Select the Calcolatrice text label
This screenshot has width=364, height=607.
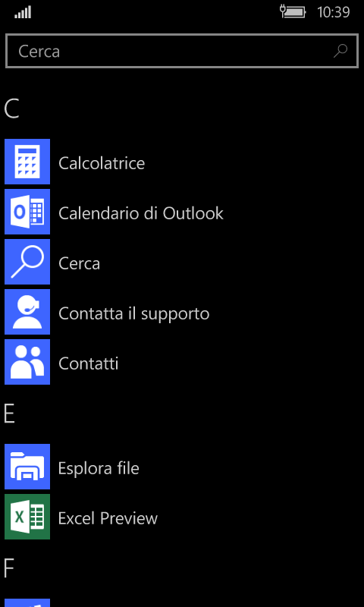[x=102, y=163]
